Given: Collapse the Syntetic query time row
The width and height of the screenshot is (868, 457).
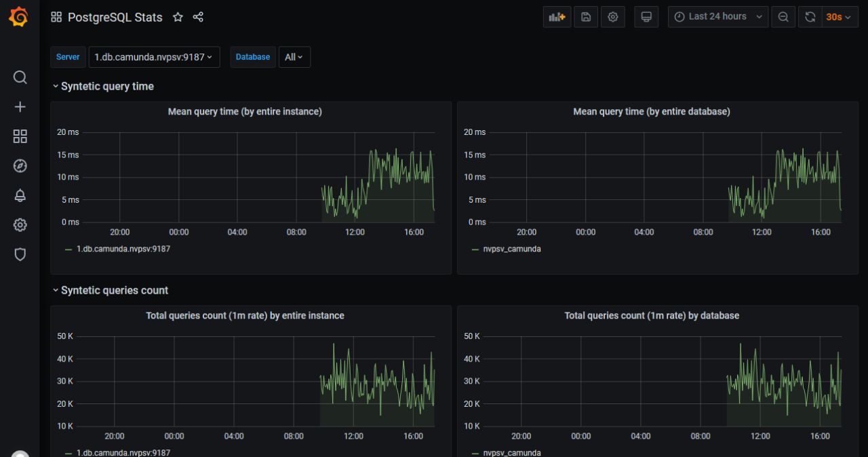Looking at the screenshot, I should [x=103, y=86].
